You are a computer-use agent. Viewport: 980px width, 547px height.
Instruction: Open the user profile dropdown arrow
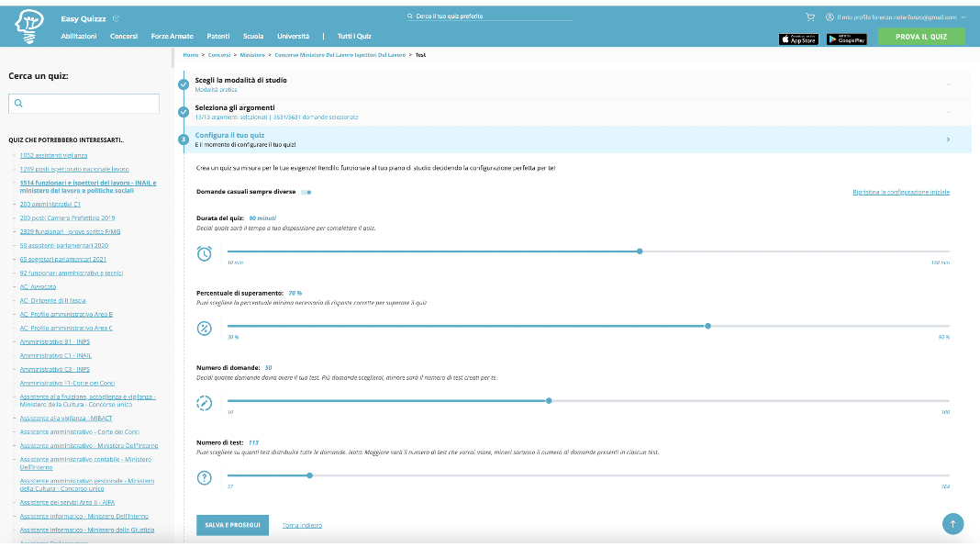pos(963,17)
